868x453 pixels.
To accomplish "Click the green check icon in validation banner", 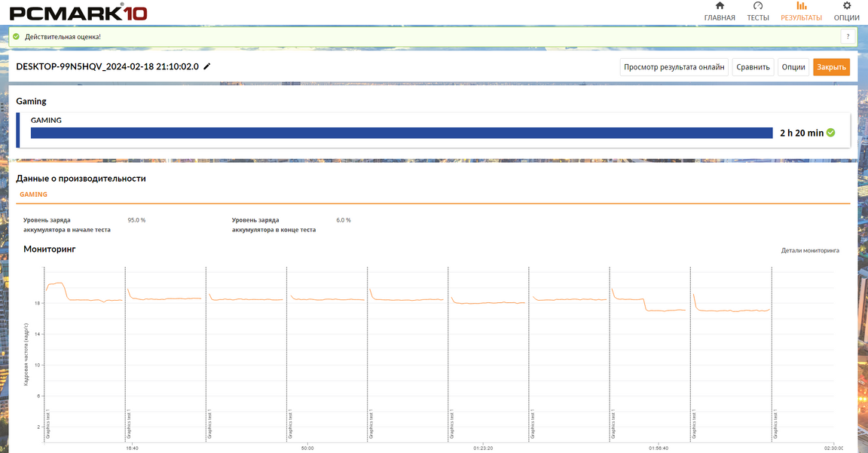I will point(16,36).
